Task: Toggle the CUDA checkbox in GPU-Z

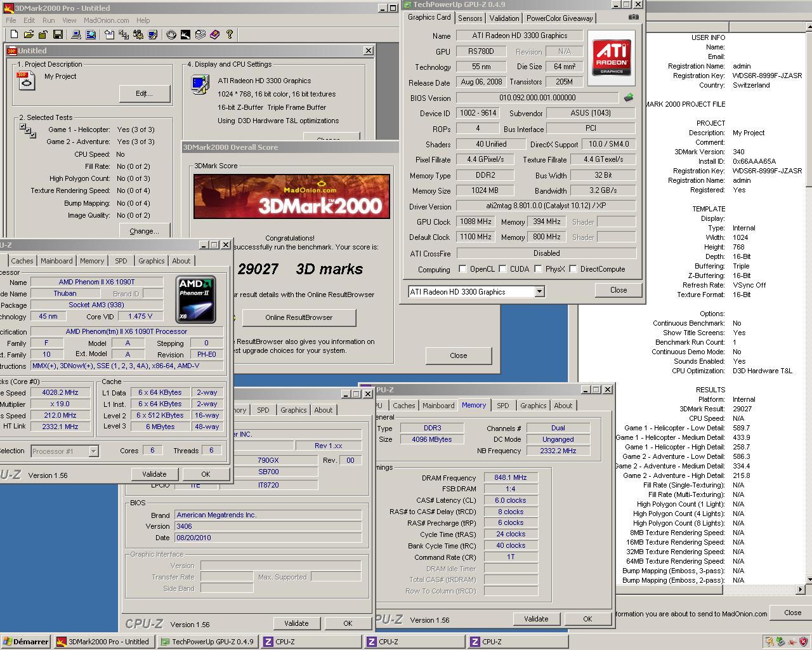Action: pos(502,269)
